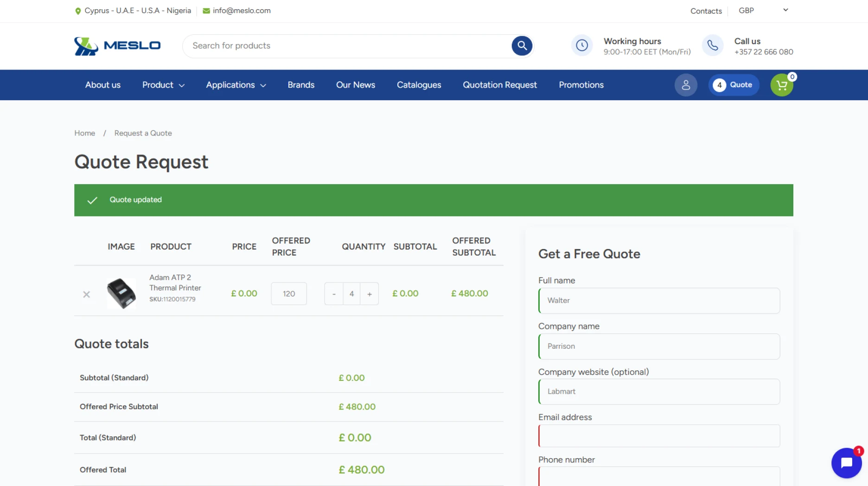The width and height of the screenshot is (868, 486).
Task: Click the Offered Total value £ 480.00
Action: [x=362, y=470]
